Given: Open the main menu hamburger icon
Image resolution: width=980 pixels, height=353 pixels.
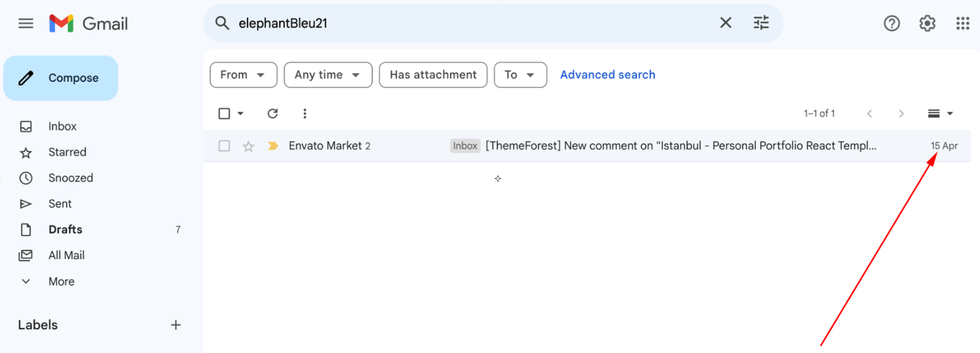Looking at the screenshot, I should (26, 23).
